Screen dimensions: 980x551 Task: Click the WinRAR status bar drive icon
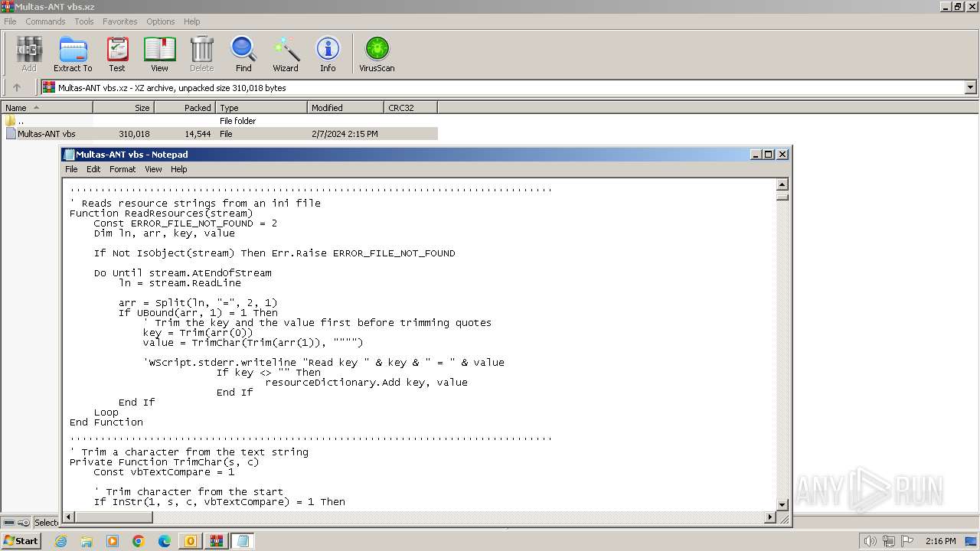pos(8,522)
